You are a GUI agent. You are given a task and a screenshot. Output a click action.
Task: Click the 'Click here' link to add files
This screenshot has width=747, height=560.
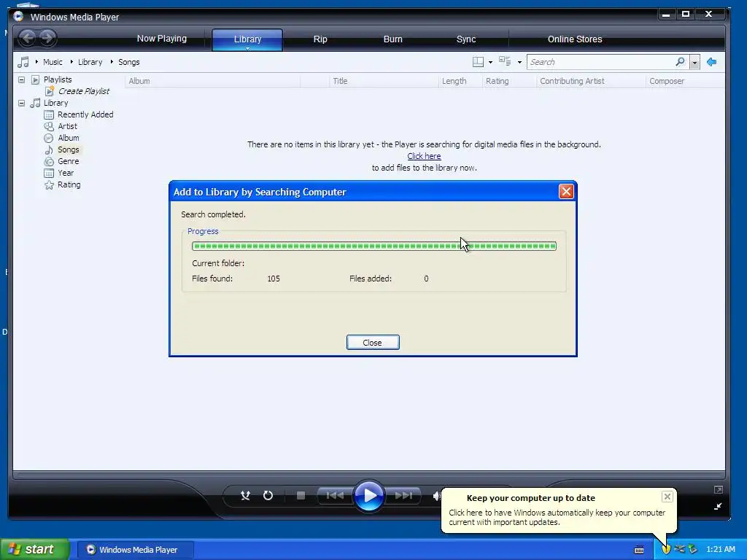click(424, 156)
